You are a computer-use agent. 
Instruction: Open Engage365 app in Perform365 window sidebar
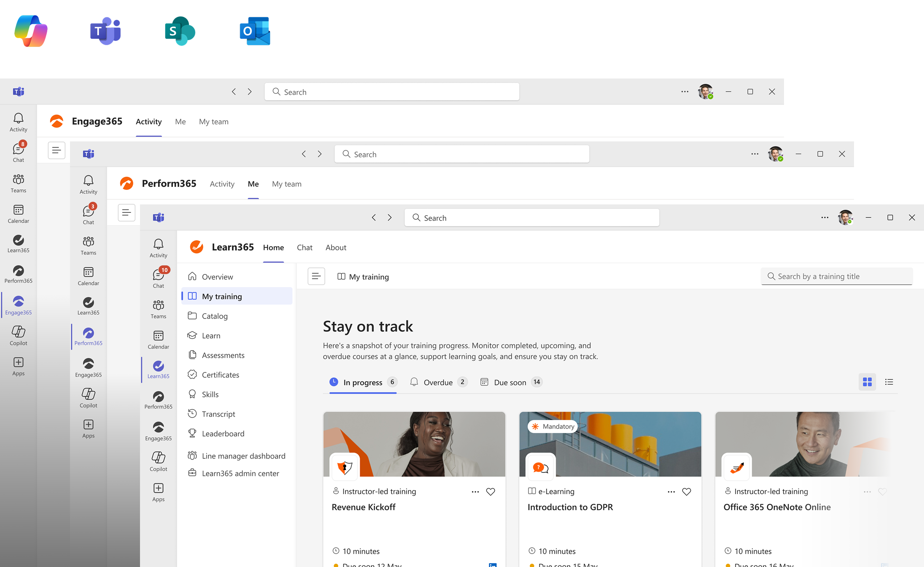point(89,368)
